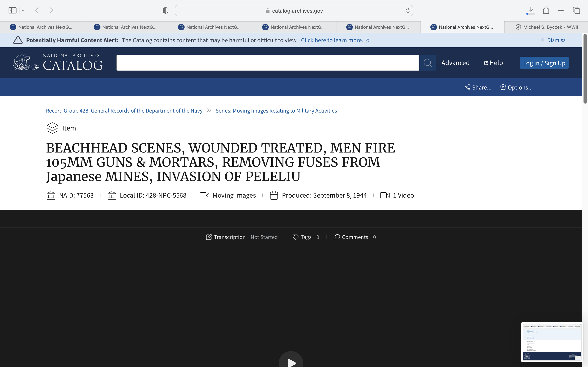
Task: Toggle the Safari sidebar
Action: point(12,10)
